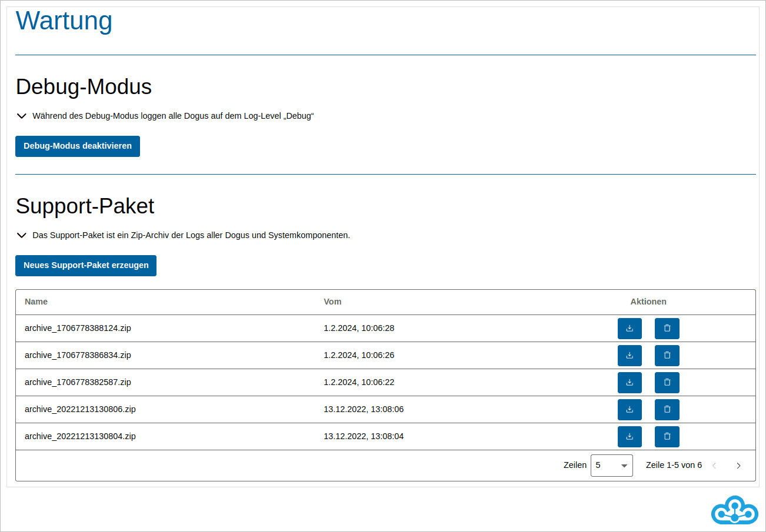Download archive_20221213130804.zip
The width and height of the screenshot is (766, 532).
click(x=630, y=437)
